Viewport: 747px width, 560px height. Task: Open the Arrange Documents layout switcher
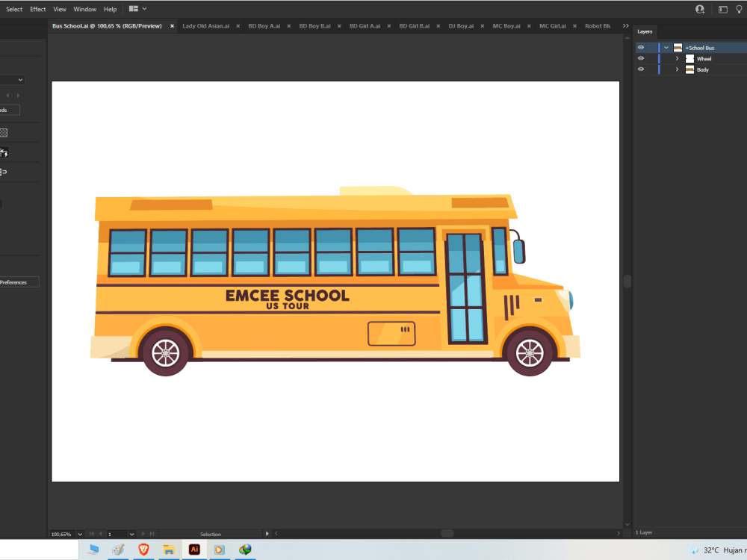click(137, 8)
